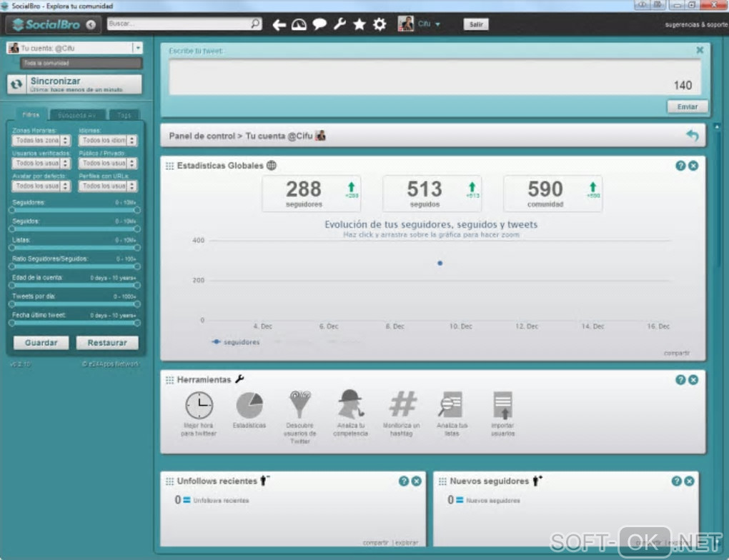Open Usuarios verificados dropdown
The width and height of the screenshot is (729, 560).
[41, 163]
